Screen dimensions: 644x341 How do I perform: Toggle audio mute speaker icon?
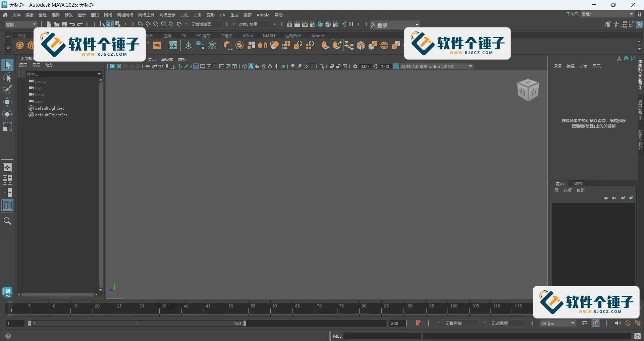pyautogui.click(x=618, y=323)
